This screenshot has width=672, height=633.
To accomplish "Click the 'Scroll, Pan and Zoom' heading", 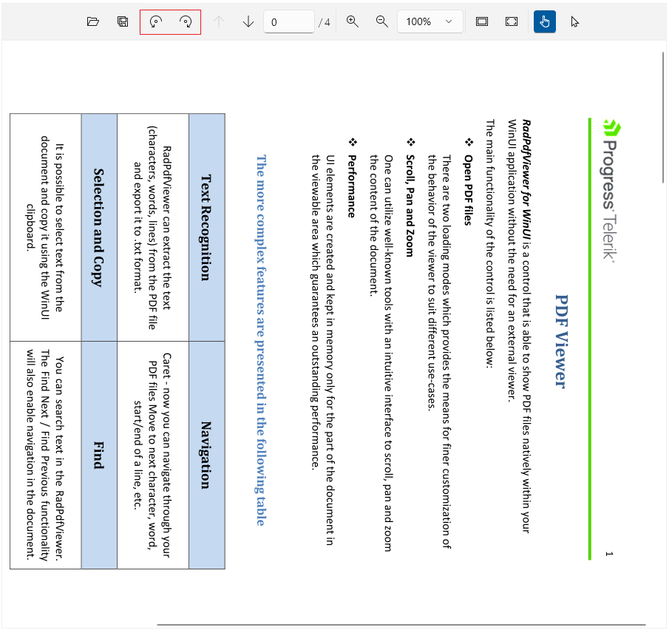I will [410, 206].
